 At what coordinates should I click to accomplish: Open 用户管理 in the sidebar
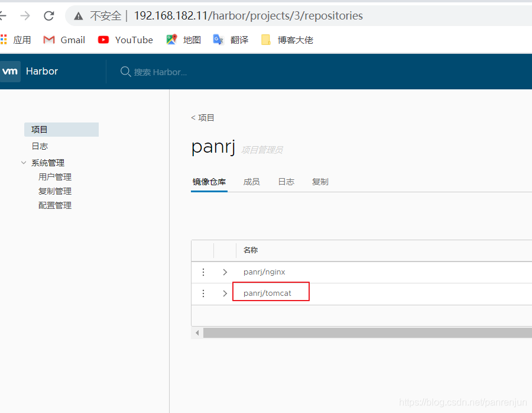point(55,177)
